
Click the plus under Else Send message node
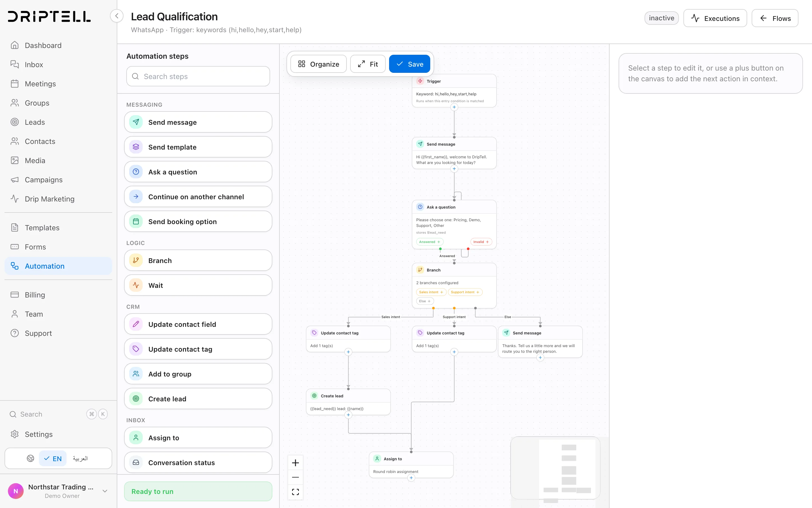click(x=540, y=358)
